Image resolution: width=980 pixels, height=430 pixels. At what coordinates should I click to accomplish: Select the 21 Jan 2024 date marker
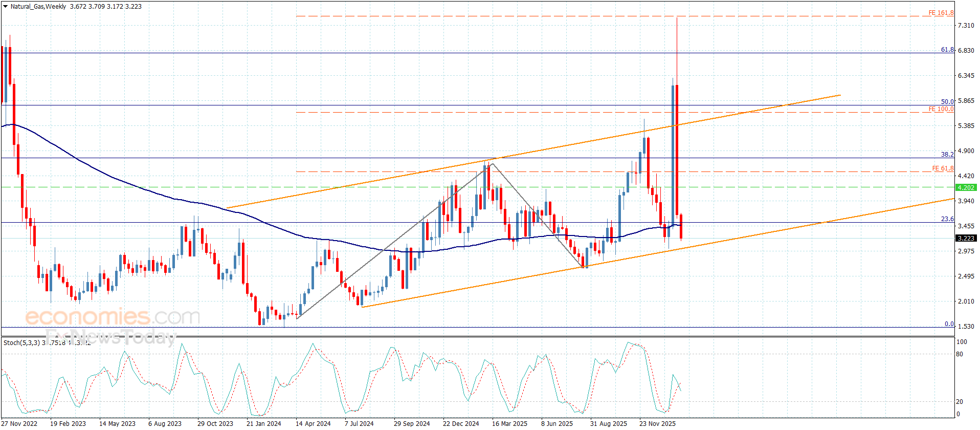263,423
